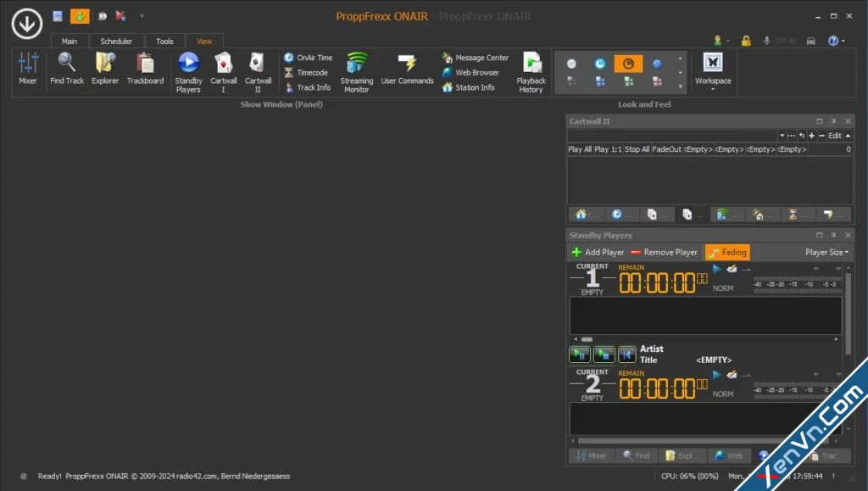Open the Message Center
Viewport: 868px width, 491px height.
click(475, 58)
